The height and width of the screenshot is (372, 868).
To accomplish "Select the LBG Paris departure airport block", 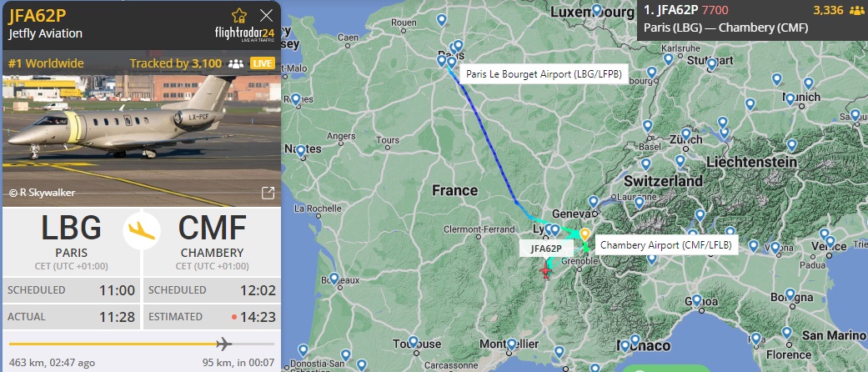I will [72, 242].
